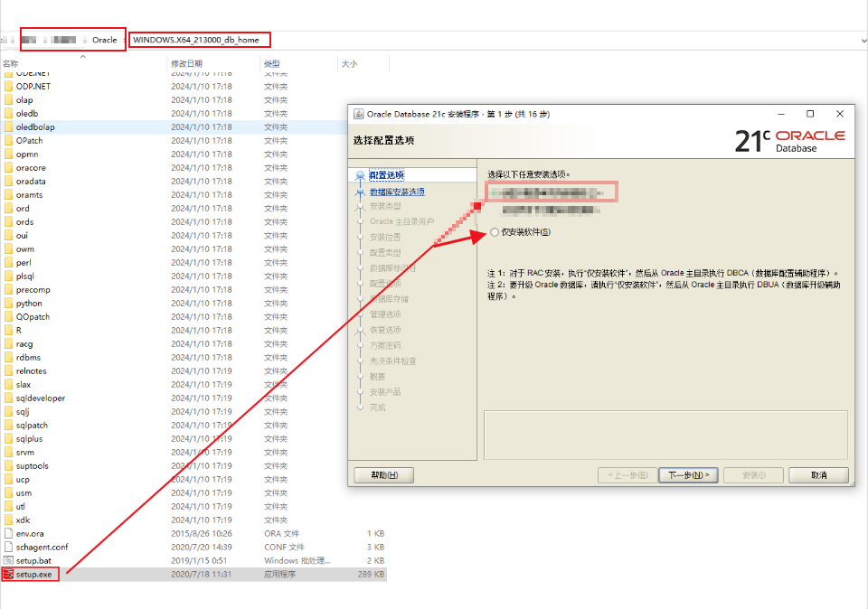This screenshot has width=868, height=609.
Task: Minimize the Oracle installer window
Action: [x=781, y=114]
